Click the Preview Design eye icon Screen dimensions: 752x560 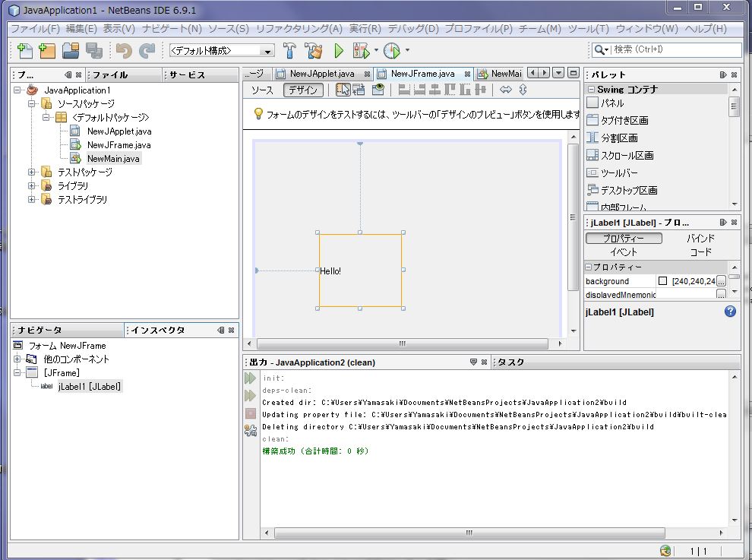point(378,90)
